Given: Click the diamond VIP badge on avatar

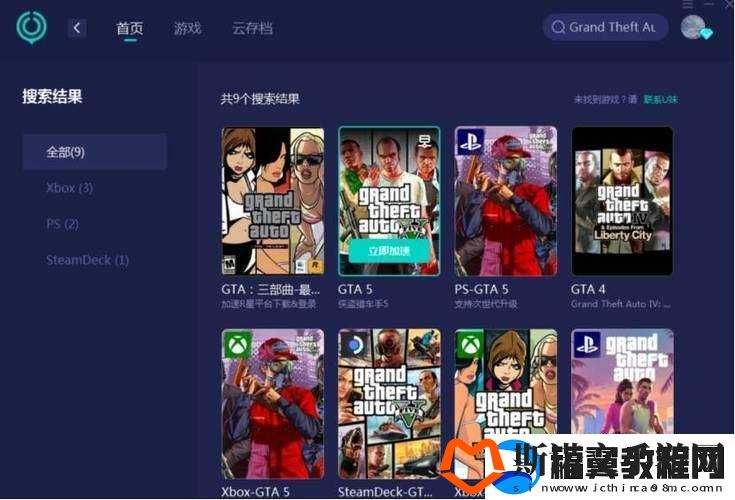Looking at the screenshot, I should pyautogui.click(x=705, y=33).
